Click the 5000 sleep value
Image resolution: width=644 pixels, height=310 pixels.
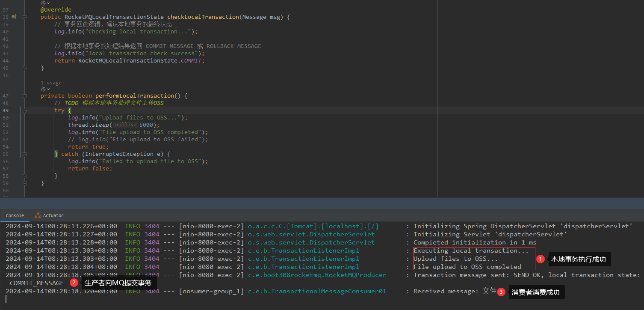pos(147,125)
